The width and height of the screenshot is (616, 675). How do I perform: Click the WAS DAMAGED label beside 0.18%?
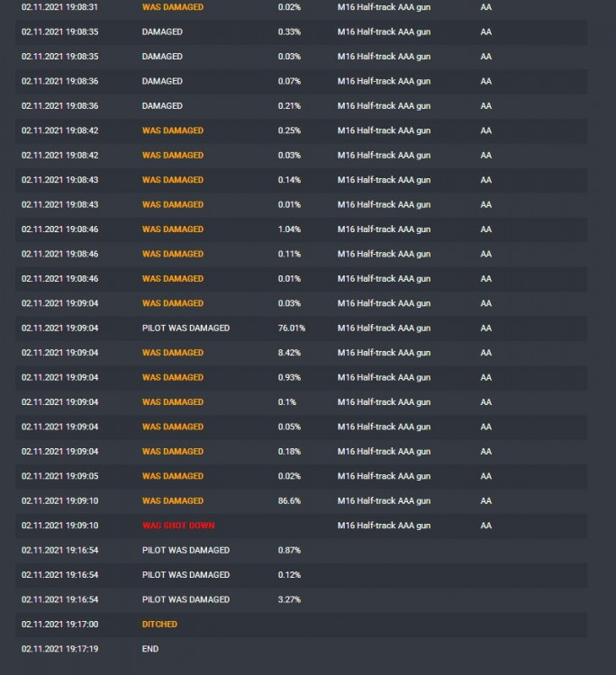(x=173, y=452)
